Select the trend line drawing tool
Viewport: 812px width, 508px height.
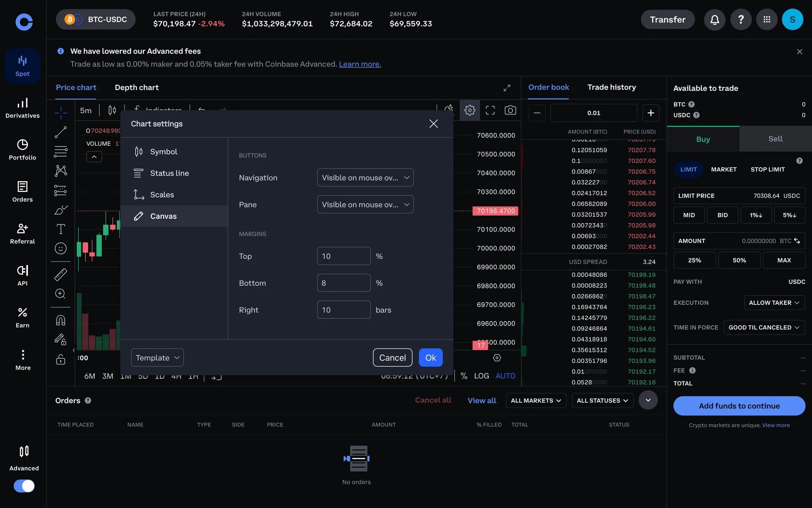coord(60,133)
